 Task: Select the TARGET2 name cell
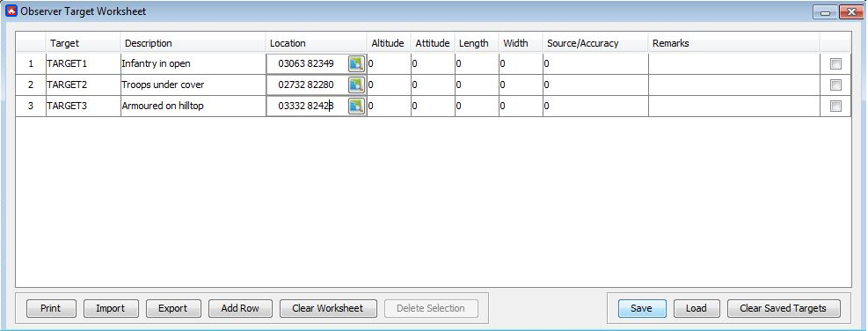(83, 85)
